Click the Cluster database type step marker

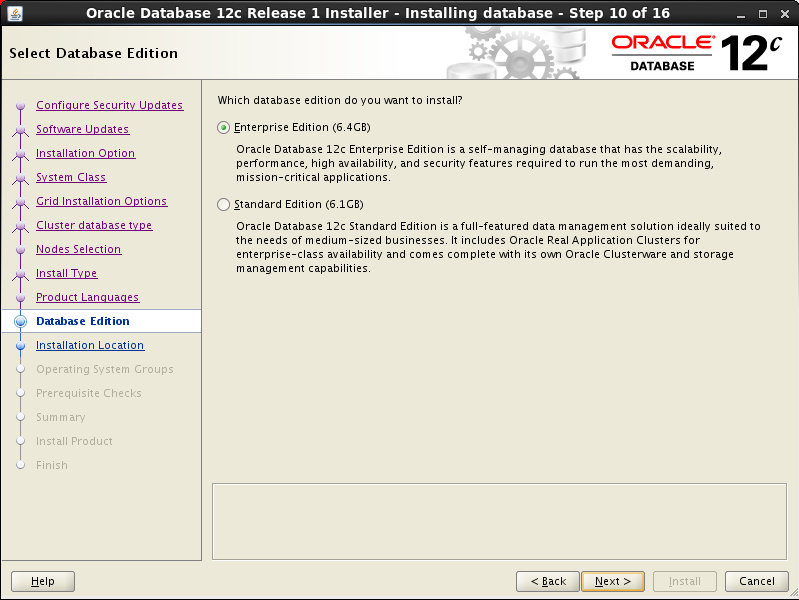20,226
